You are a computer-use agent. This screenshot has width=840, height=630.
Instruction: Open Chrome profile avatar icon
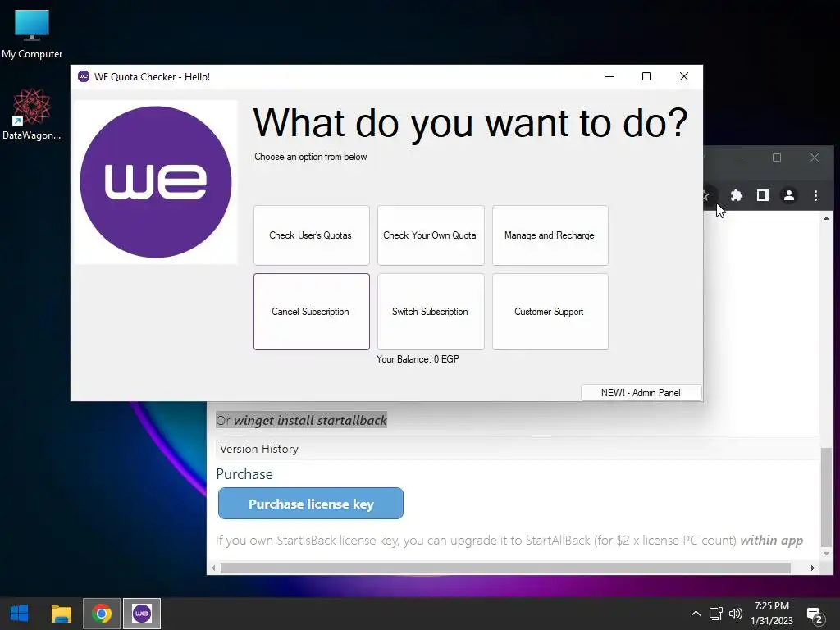pyautogui.click(x=789, y=195)
